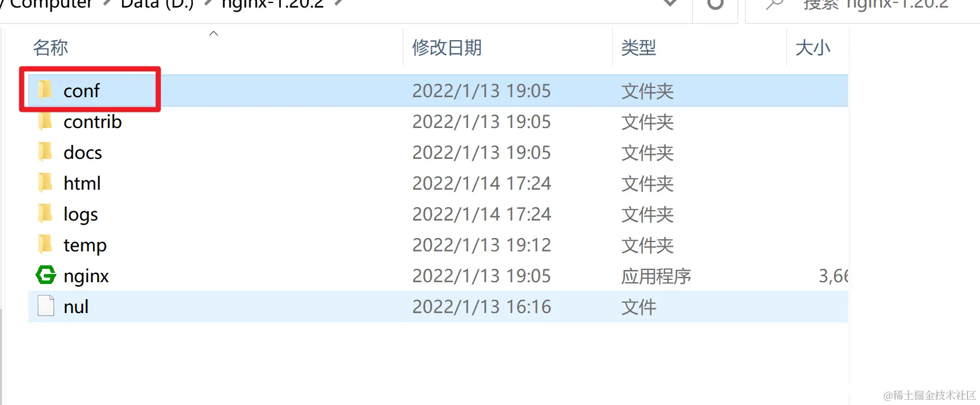Click the green nginx application icon

point(46,275)
